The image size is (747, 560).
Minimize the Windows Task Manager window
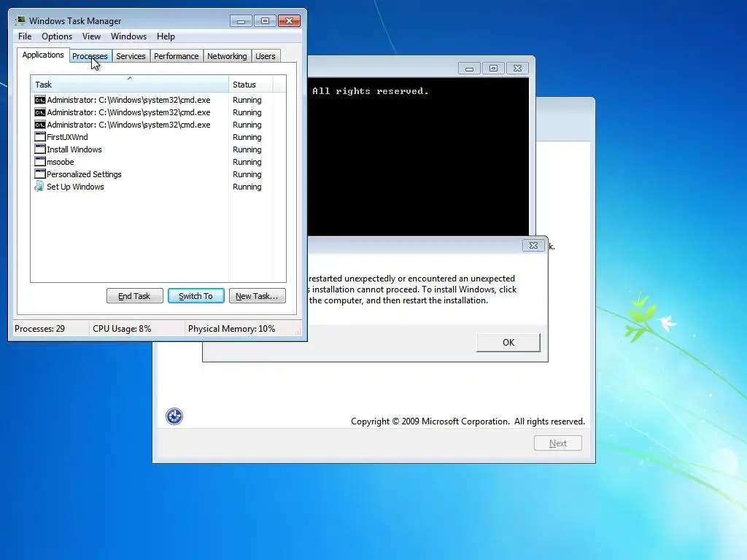(x=241, y=21)
